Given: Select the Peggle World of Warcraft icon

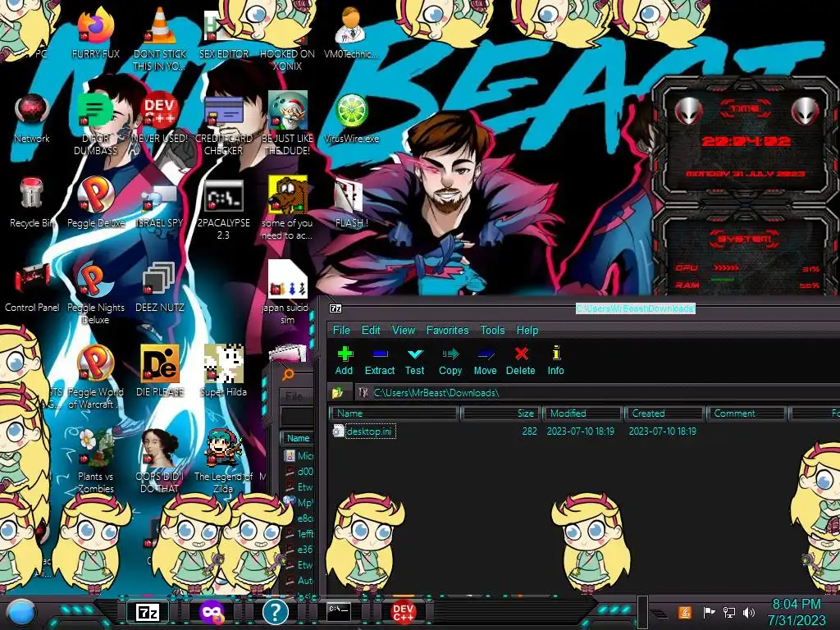Looking at the screenshot, I should pyautogui.click(x=95, y=377).
